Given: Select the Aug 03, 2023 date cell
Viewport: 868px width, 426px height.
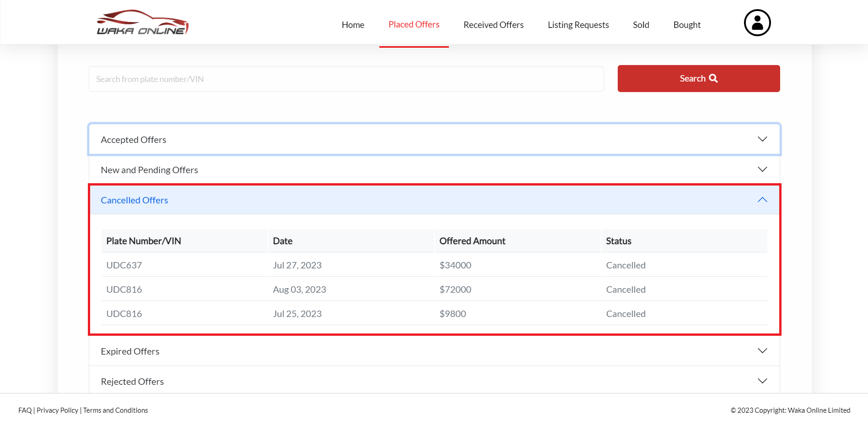Looking at the screenshot, I should 299,289.
